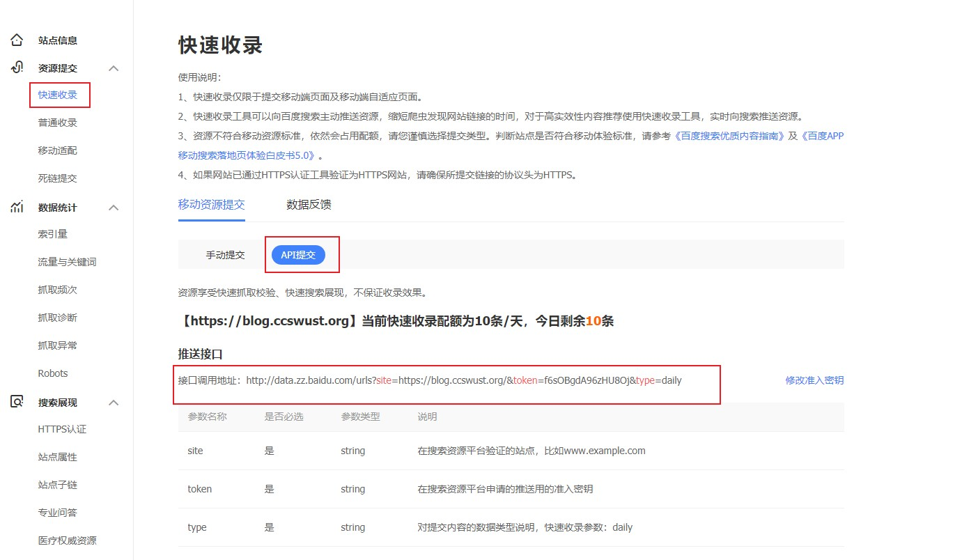Screen dimensions: 962x560
Task: Go to 移动适配 sidebar item
Action: [57, 150]
